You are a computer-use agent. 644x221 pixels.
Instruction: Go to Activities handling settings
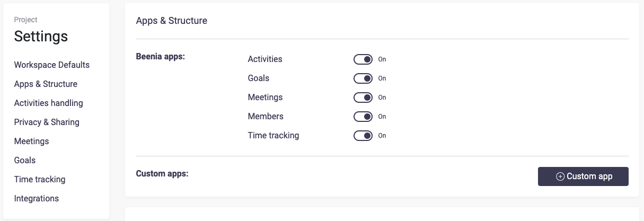[x=48, y=103]
